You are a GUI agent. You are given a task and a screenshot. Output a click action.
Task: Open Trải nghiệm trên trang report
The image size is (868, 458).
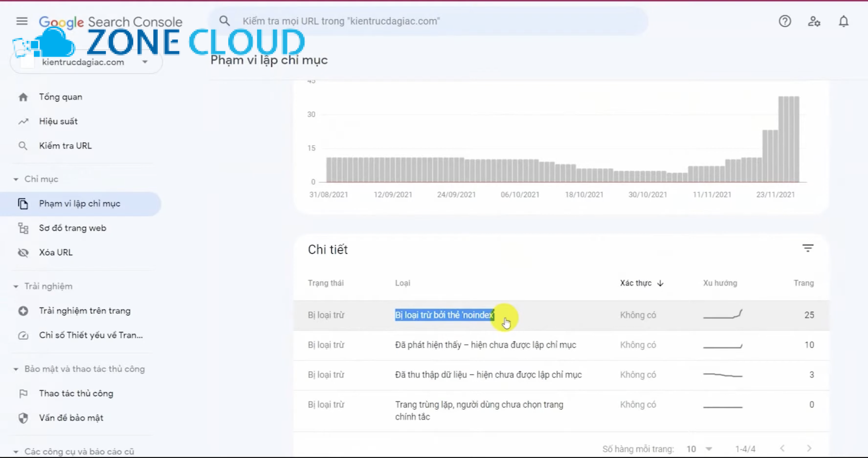click(85, 311)
